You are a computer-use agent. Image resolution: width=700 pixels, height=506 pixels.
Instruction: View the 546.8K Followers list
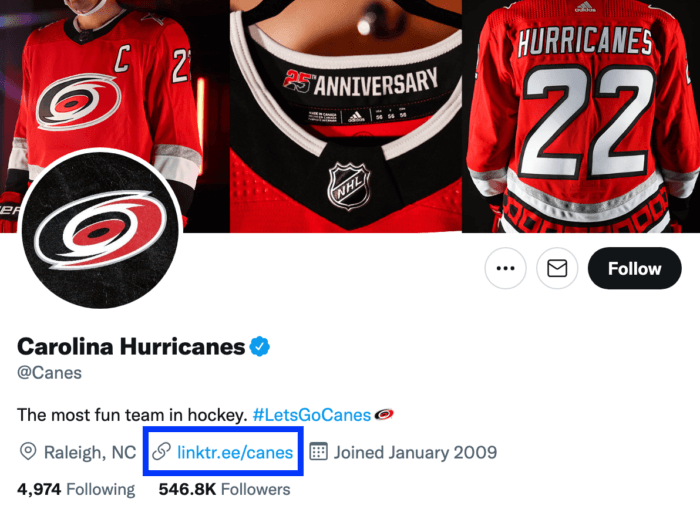click(x=224, y=489)
